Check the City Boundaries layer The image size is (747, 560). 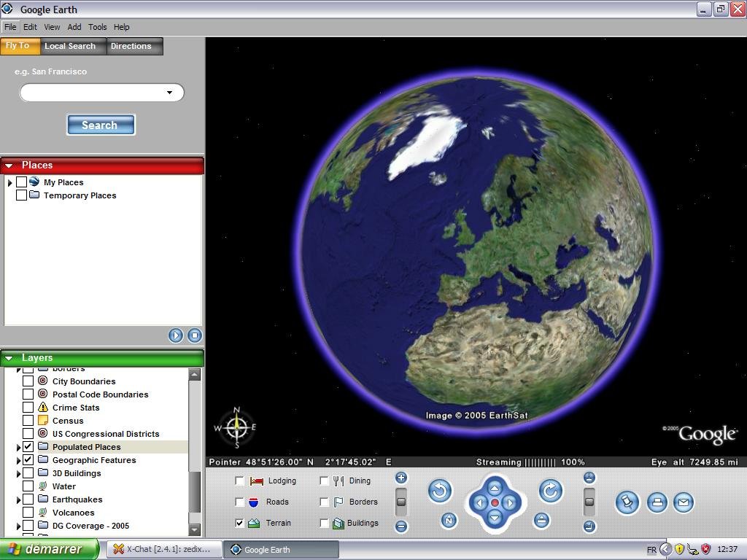coord(28,381)
